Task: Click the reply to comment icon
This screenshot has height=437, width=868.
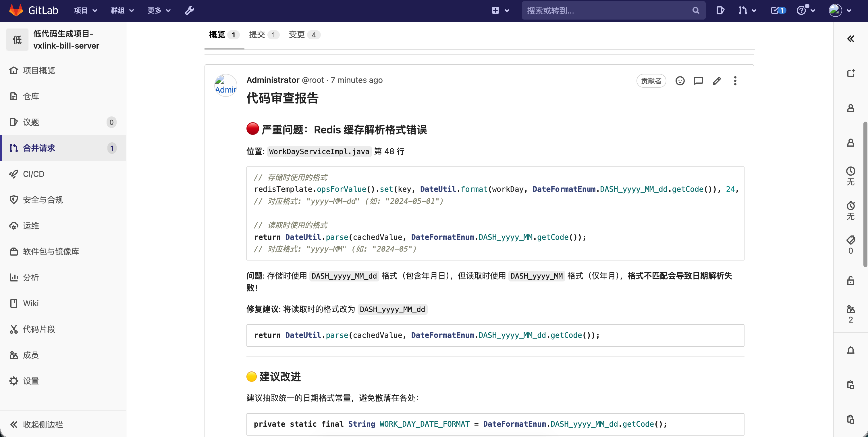Action: click(698, 81)
